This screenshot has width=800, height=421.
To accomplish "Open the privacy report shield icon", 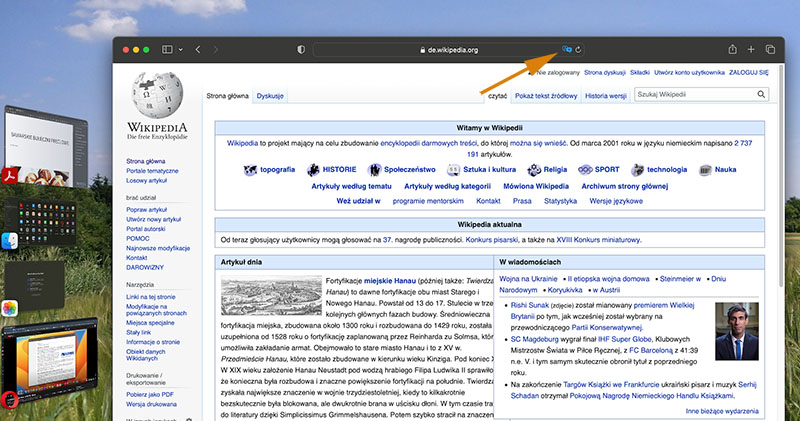I will click(x=301, y=49).
